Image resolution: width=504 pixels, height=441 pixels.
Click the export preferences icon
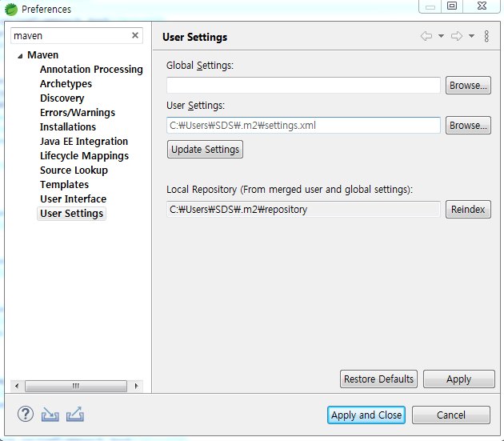click(75, 415)
